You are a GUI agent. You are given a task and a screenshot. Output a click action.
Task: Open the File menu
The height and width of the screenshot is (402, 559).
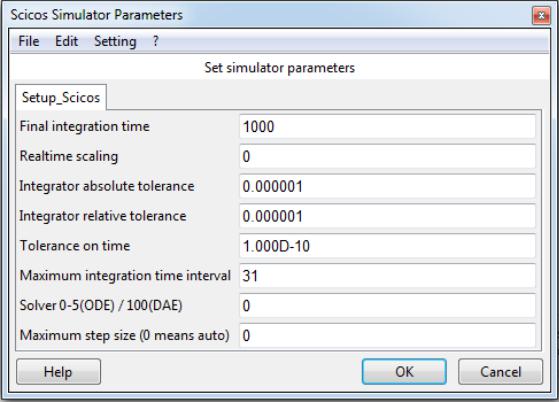click(29, 41)
